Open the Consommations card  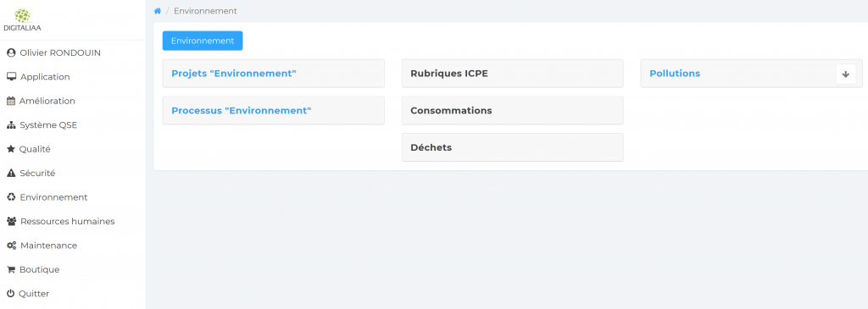coord(512,111)
